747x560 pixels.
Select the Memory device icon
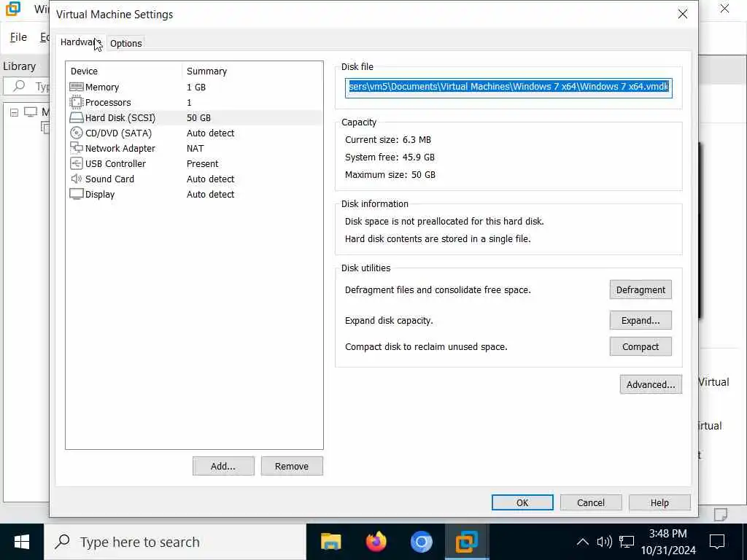point(76,87)
